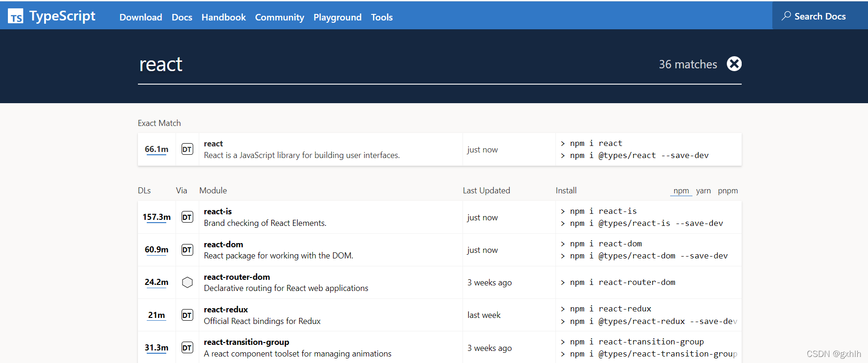Click the 'npm i react-redux' command

611,309
